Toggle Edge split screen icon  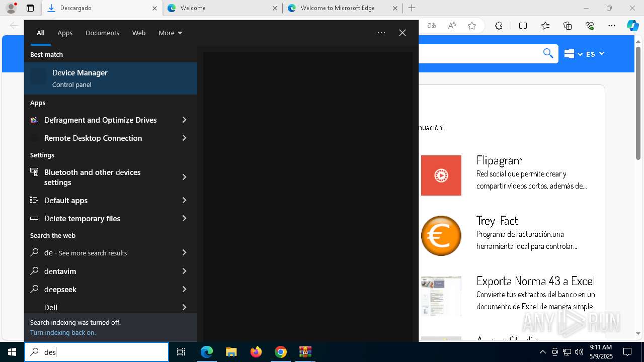523,26
